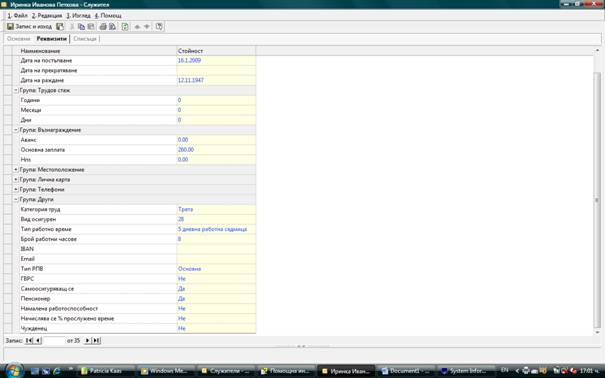
Task: Click the cut (scissors) toolbar icon
Action: 72,27
